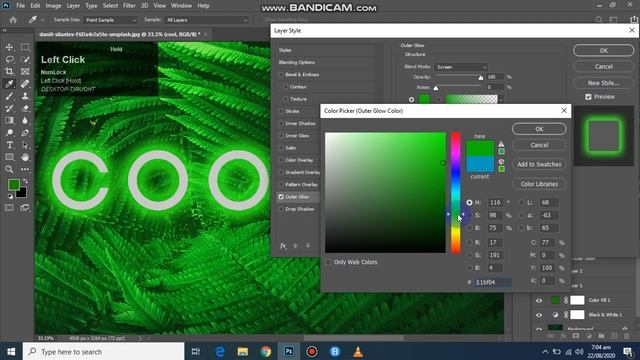640x360 pixels.
Task: Select the History Brush tool
Action: point(9,109)
